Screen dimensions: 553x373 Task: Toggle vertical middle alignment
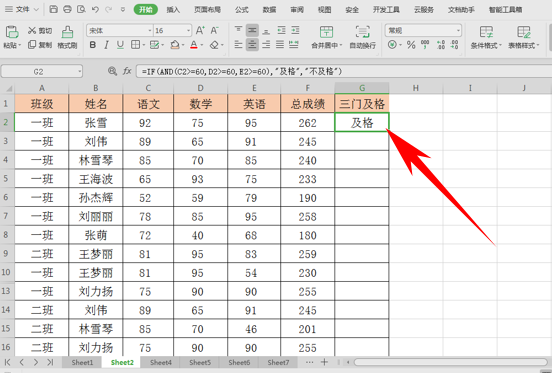tap(252, 31)
